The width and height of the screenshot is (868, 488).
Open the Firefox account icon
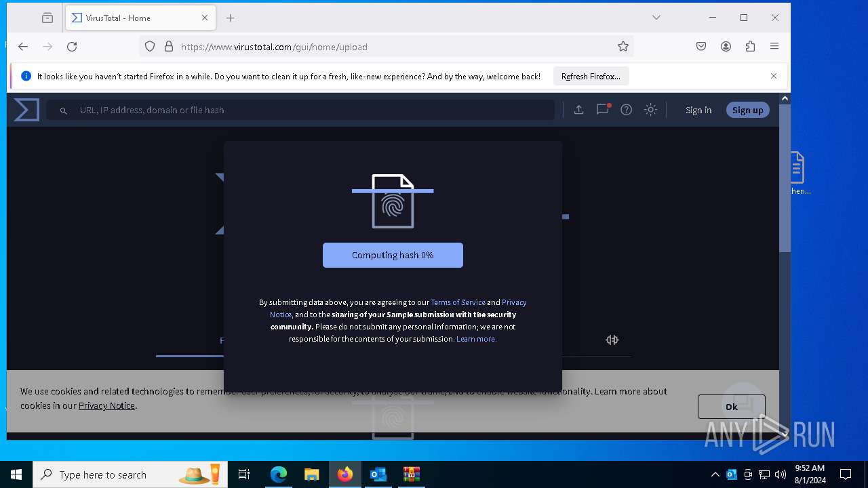coord(726,46)
